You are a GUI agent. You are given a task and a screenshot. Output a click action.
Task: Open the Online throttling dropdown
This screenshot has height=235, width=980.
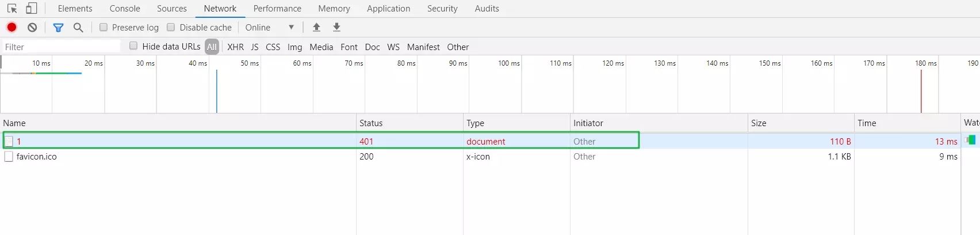[x=270, y=27]
